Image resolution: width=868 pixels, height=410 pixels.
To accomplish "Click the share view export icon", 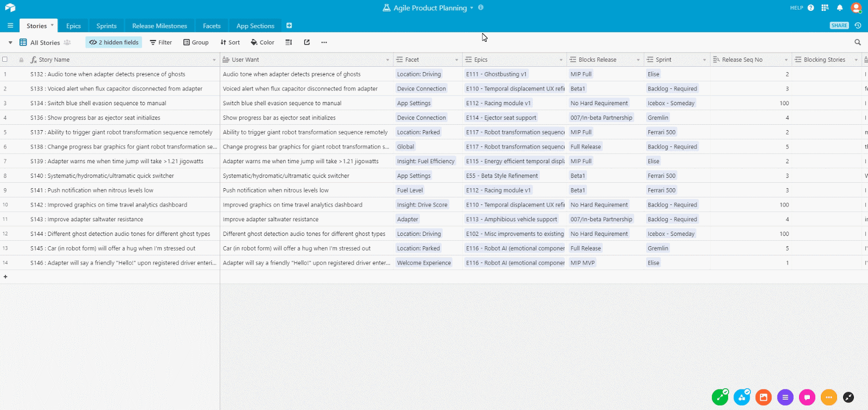I will (307, 42).
